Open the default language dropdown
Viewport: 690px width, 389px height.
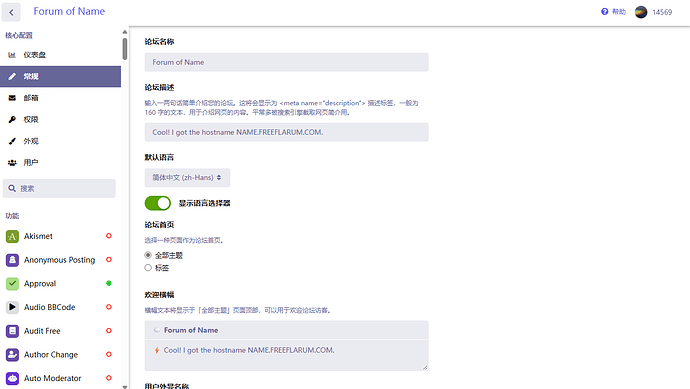coord(187,178)
